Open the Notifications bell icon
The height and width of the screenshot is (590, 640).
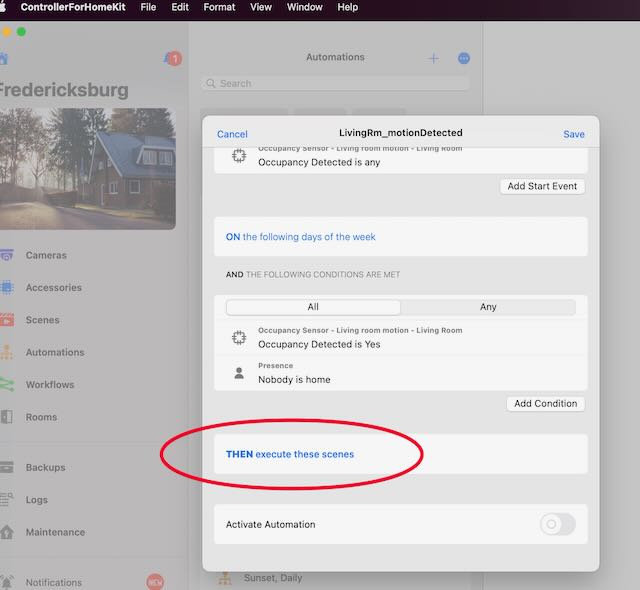click(x=7, y=582)
